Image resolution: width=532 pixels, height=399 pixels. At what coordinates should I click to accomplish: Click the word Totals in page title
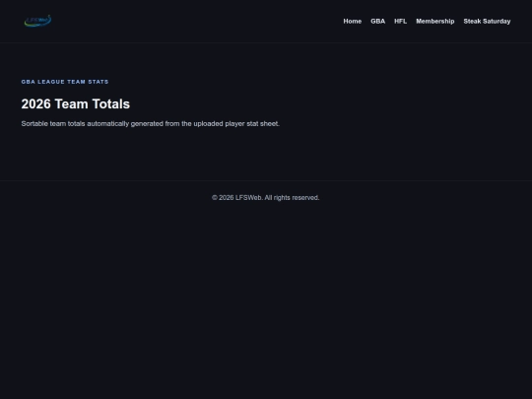tap(111, 103)
